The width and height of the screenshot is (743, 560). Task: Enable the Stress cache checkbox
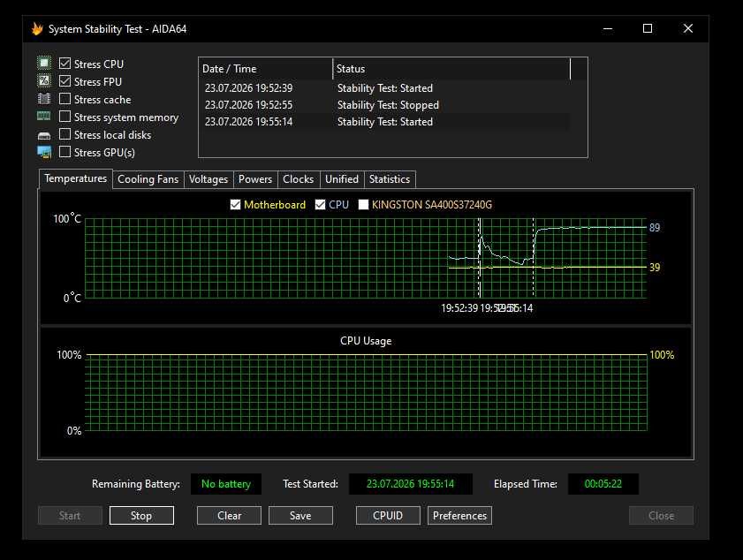pyautogui.click(x=64, y=99)
